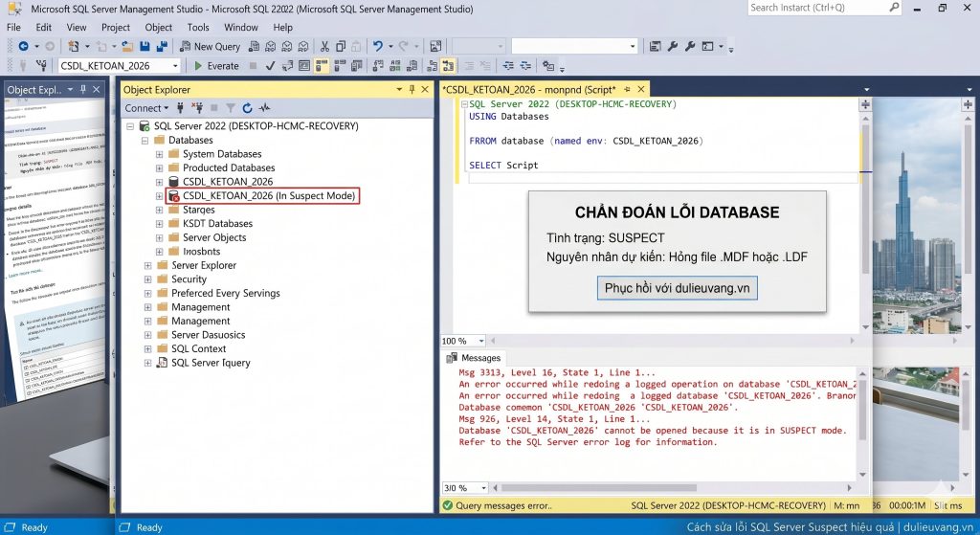Toggle the Results to Text button
This screenshot has height=535, width=980.
tap(340, 66)
